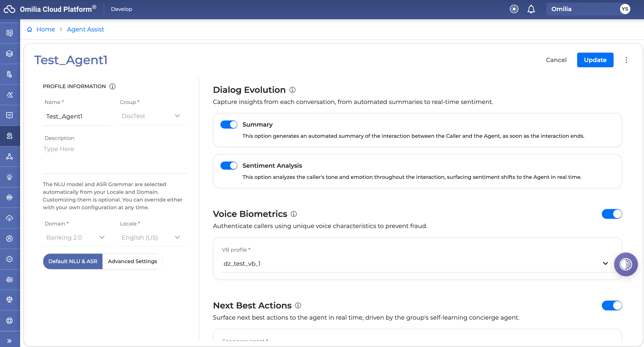Screen dimensions: 644x347
Task: Open the person-with-circuits sidebar icon
Action: [9, 197]
